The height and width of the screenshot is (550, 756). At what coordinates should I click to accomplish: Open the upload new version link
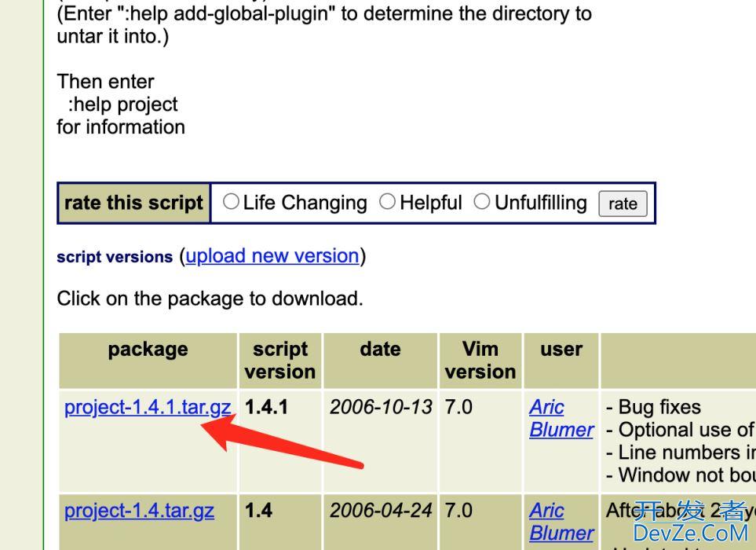point(272,255)
